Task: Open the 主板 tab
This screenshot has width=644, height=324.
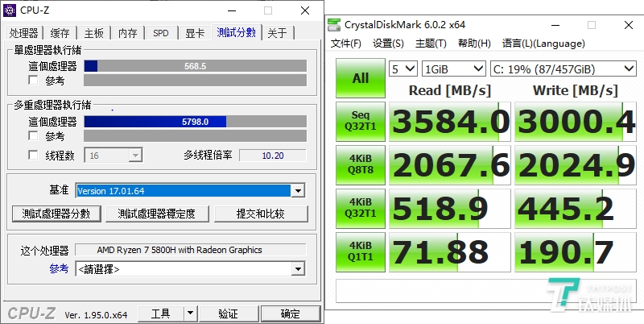Action: (x=94, y=33)
